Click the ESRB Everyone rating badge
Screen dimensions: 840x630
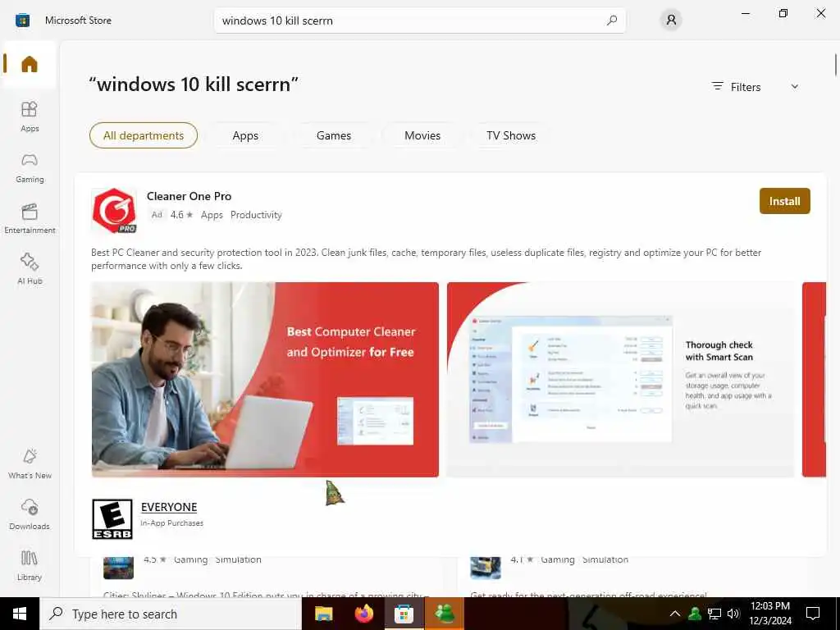tap(112, 519)
